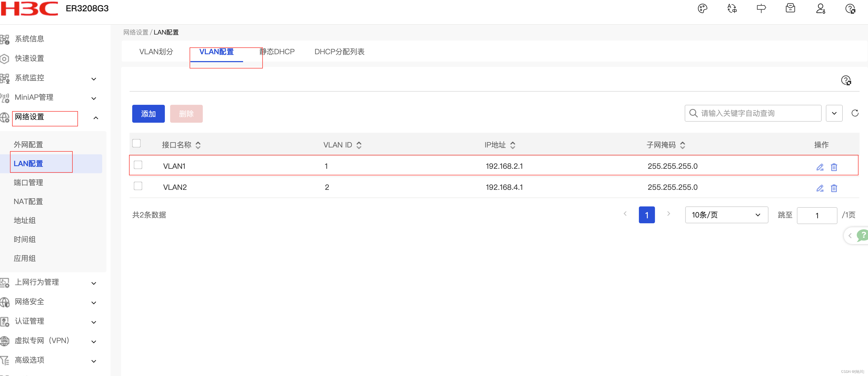
Task: Open the user account icon at top right
Action: 821,8
